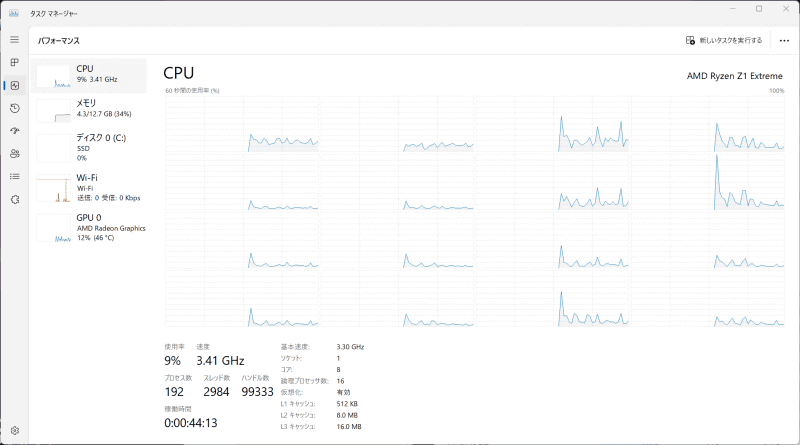The height and width of the screenshot is (445, 800).
Task: Open the App history page icon
Action: tap(15, 108)
